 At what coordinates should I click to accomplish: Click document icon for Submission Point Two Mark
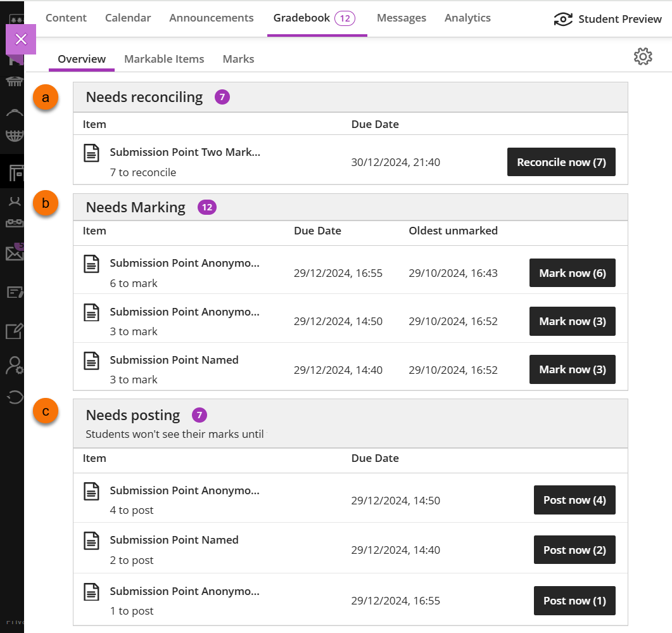click(92, 153)
